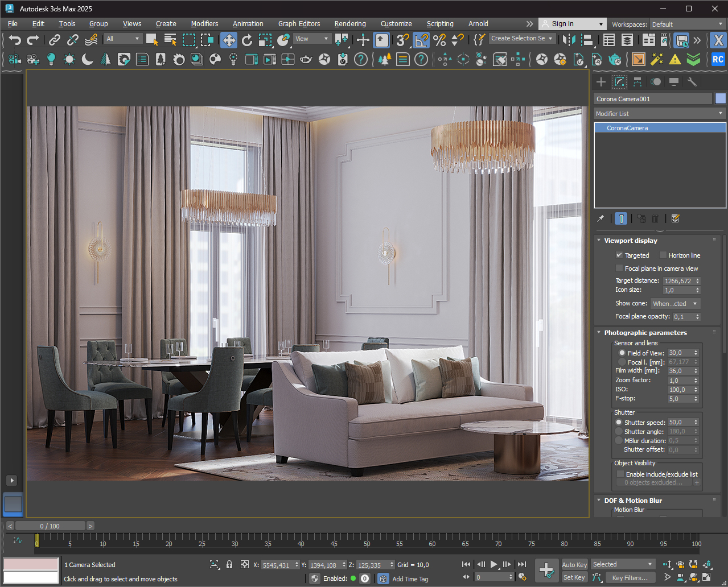Select the Focal l. [mm] radio button
Screen dimensions: 728x587
[x=622, y=362]
